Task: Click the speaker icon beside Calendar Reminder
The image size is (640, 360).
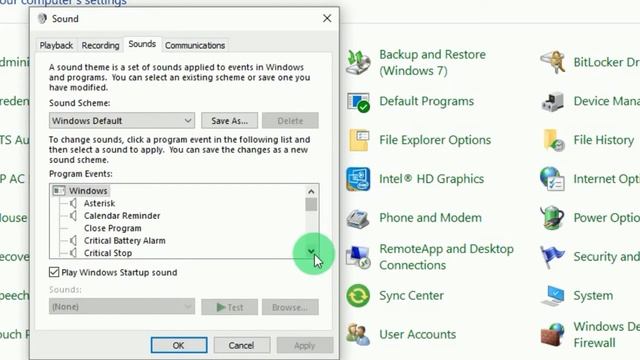Action: point(73,216)
